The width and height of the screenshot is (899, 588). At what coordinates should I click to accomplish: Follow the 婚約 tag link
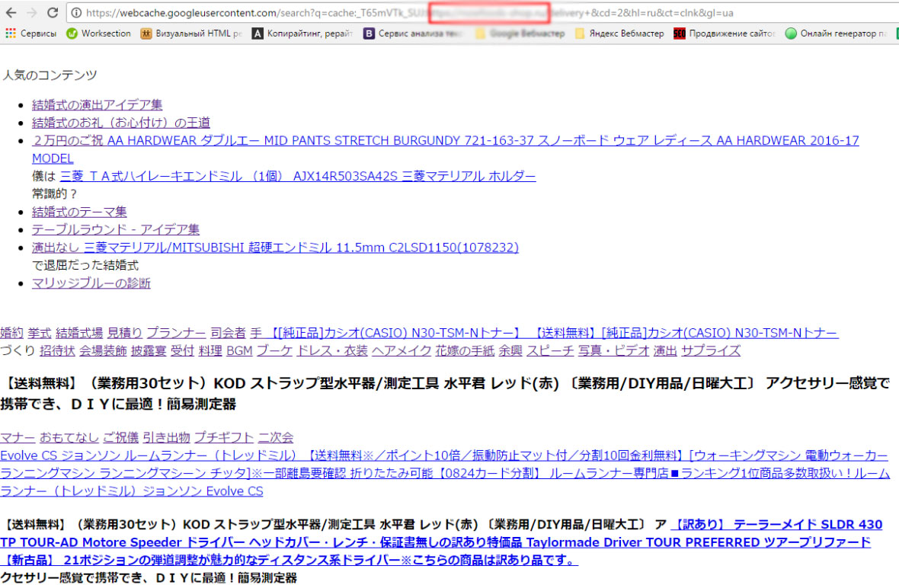point(11,332)
